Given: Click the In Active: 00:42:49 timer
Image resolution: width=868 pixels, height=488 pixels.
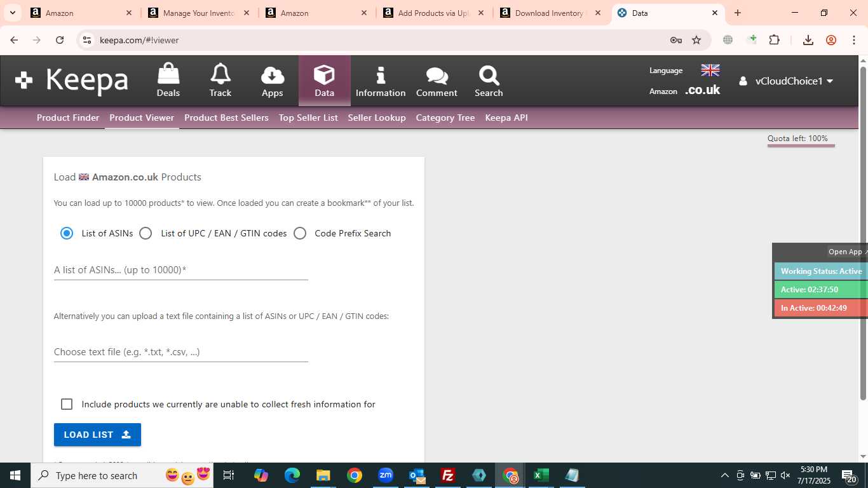Looking at the screenshot, I should pyautogui.click(x=821, y=308).
